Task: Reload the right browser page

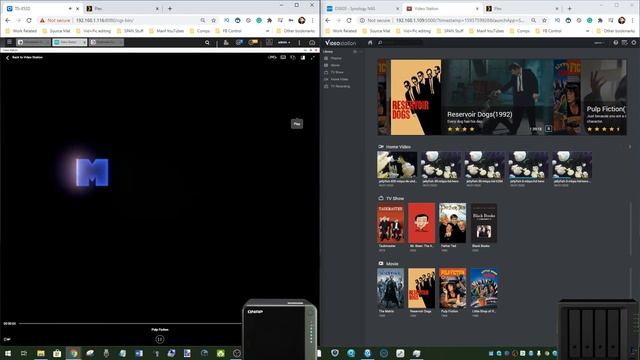Action: (x=349, y=20)
